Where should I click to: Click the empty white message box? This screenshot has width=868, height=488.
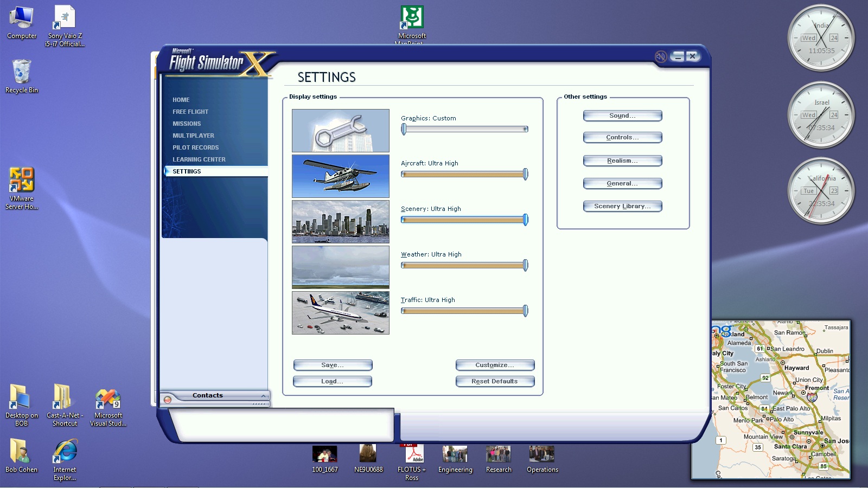tap(282, 425)
